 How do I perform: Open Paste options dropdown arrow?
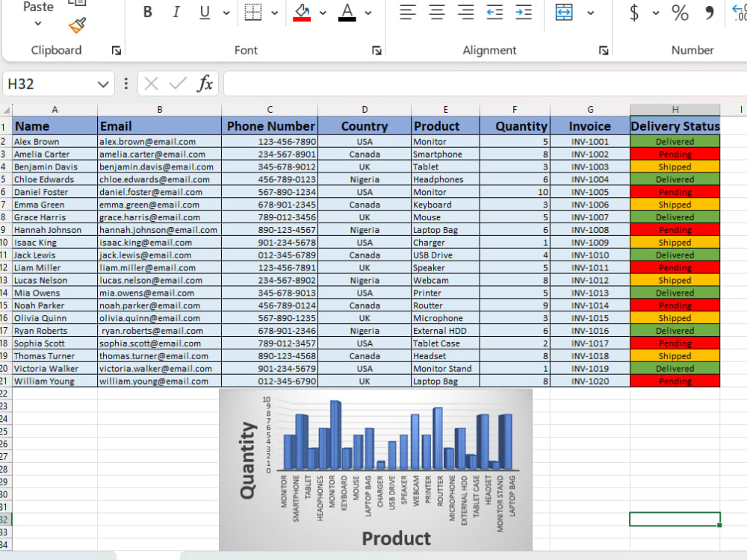click(x=38, y=23)
